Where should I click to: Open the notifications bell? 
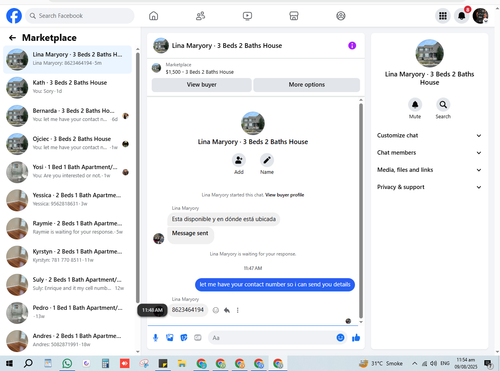pos(462,16)
